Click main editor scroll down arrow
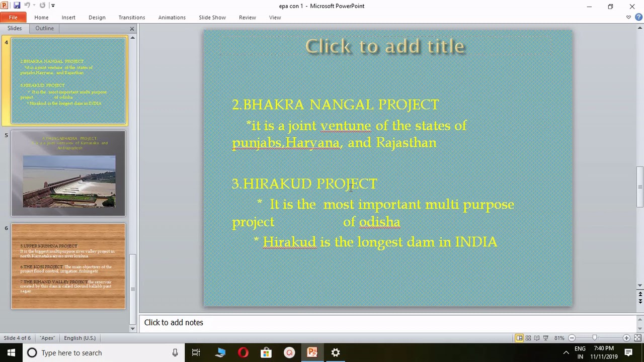This screenshot has width=644, height=362. (640, 285)
